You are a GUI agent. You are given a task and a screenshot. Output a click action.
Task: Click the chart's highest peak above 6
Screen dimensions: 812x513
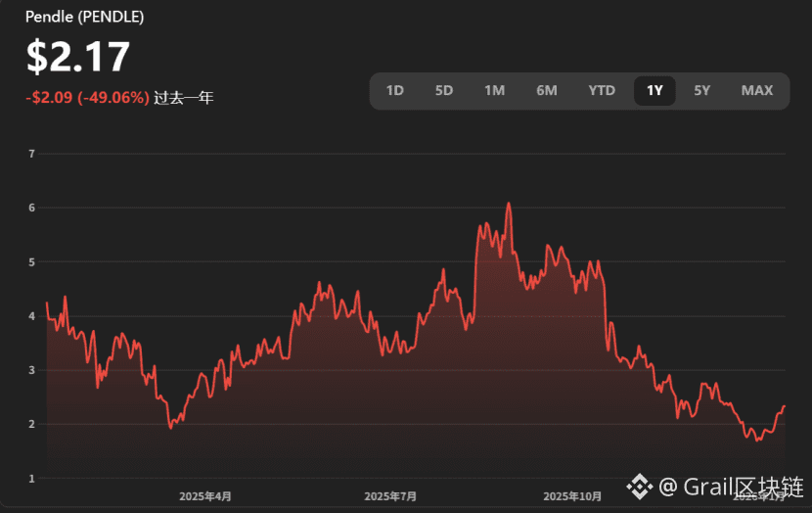tap(509, 204)
